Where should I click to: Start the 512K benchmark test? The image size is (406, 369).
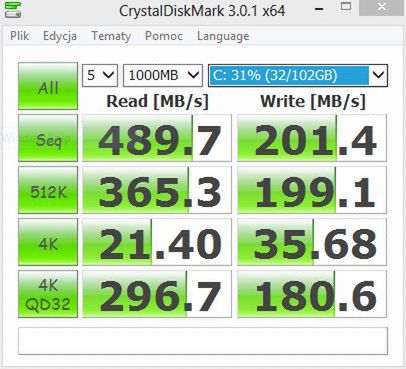[x=48, y=190]
